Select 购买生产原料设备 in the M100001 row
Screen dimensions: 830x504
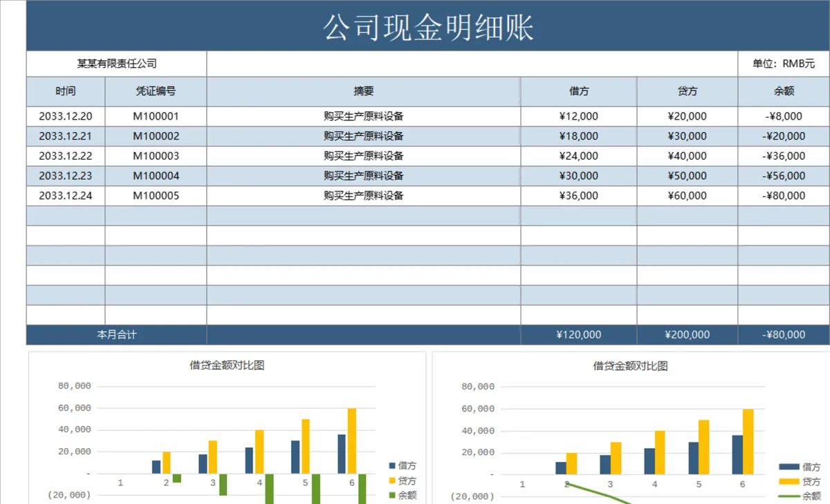pos(363,116)
